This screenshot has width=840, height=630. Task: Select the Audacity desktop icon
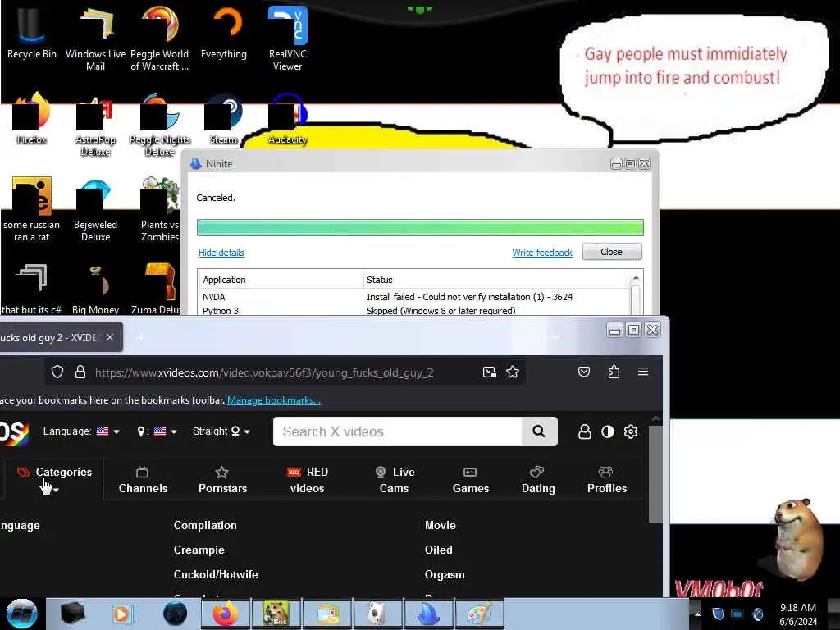(288, 119)
